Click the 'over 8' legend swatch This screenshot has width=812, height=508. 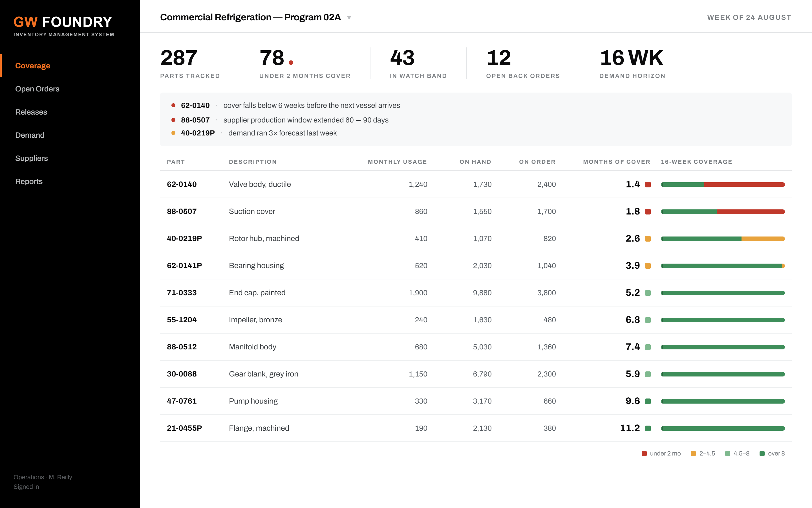pyautogui.click(x=762, y=454)
